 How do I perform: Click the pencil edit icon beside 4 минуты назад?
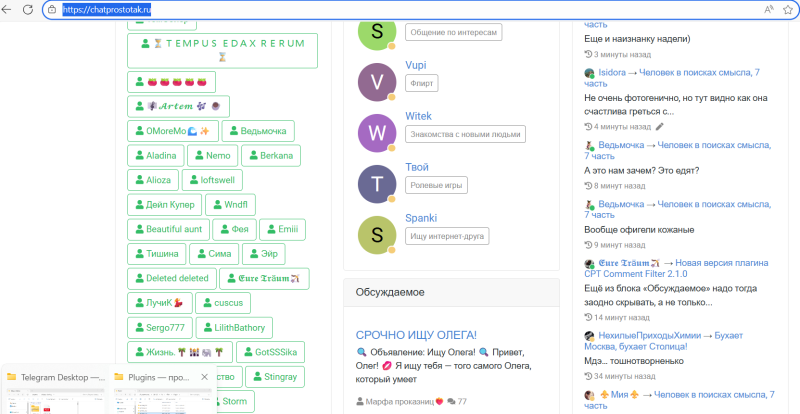coord(659,127)
